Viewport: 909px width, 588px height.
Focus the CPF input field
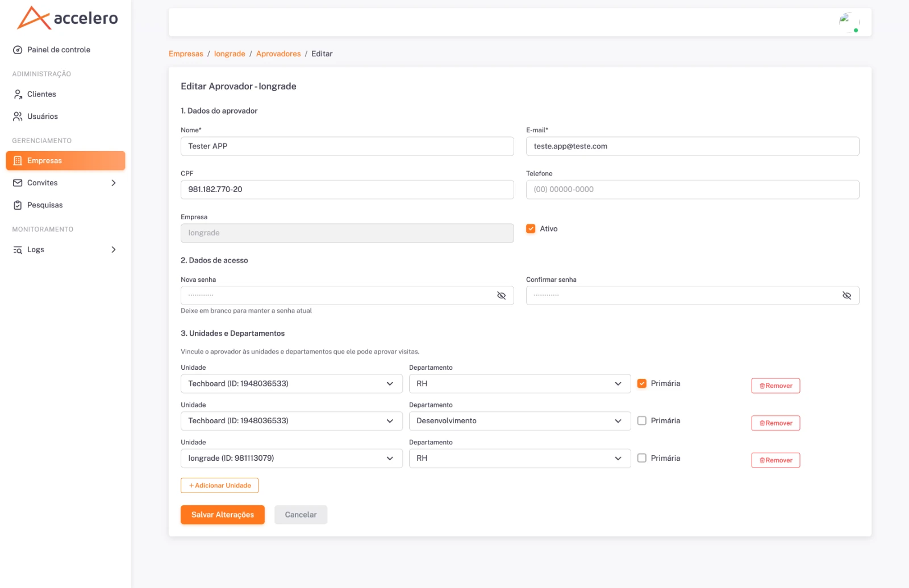coord(347,190)
